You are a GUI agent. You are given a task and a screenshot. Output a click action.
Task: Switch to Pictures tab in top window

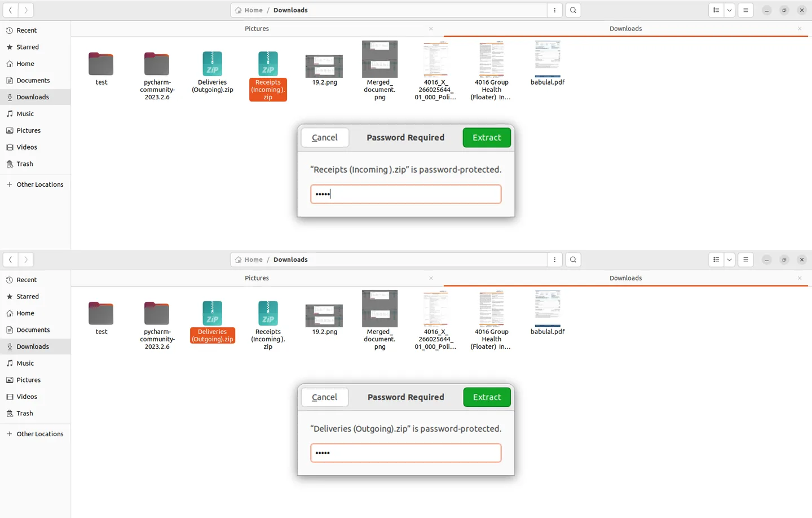coord(257,29)
